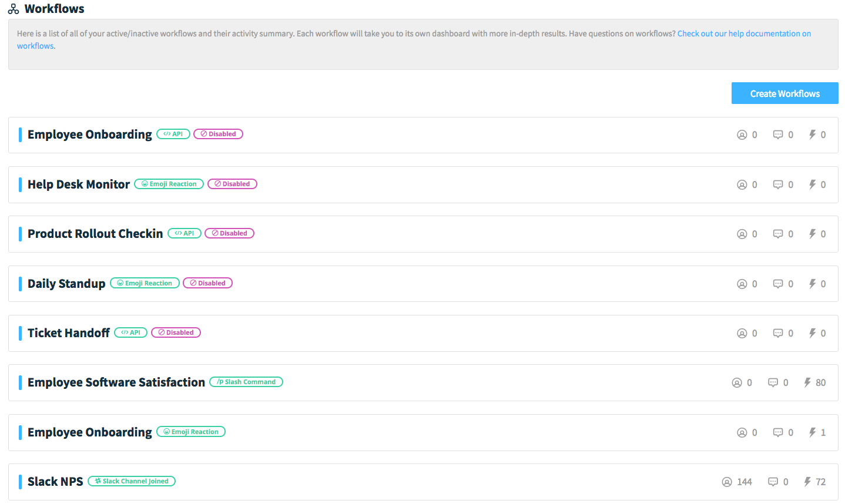Image resolution: width=845 pixels, height=504 pixels.
Task: Click chat icon on Product Rollout Checkin row
Action: [x=778, y=234]
